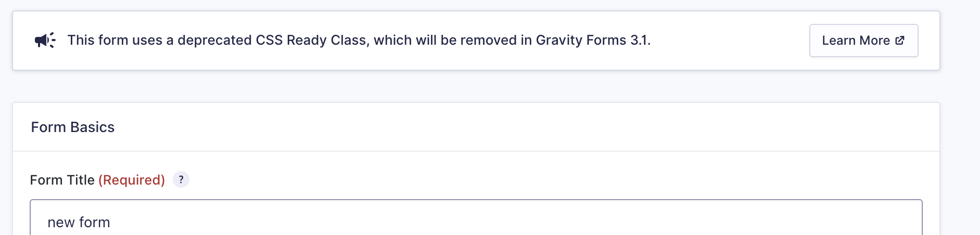Screen dimensions: 980x235
Task: Click 'Gravity Forms 3.1' in the notice
Action: tap(593, 40)
